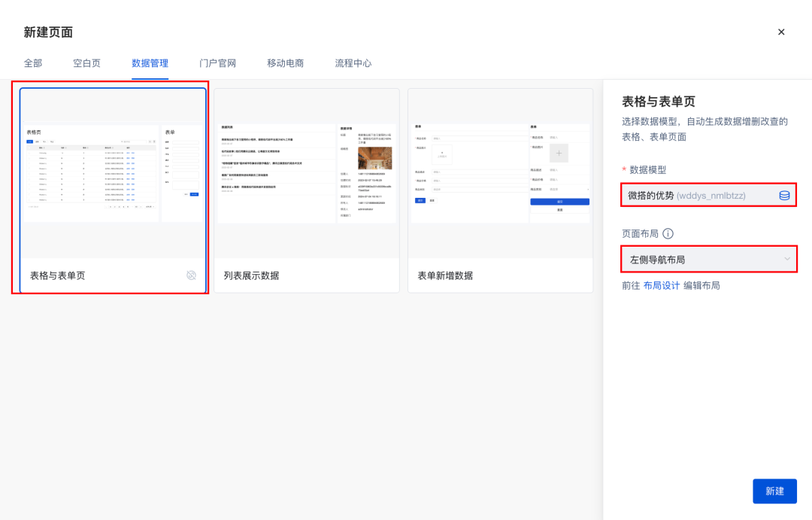Choose the 表格与表单页 template card
This screenshot has width=812, height=520.
pyautogui.click(x=113, y=190)
